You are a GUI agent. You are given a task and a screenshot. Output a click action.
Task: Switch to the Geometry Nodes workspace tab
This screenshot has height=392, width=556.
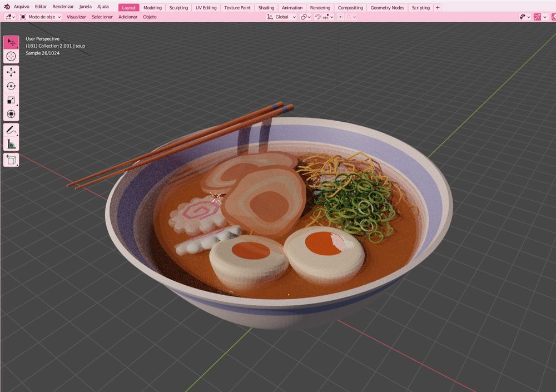coord(387,7)
